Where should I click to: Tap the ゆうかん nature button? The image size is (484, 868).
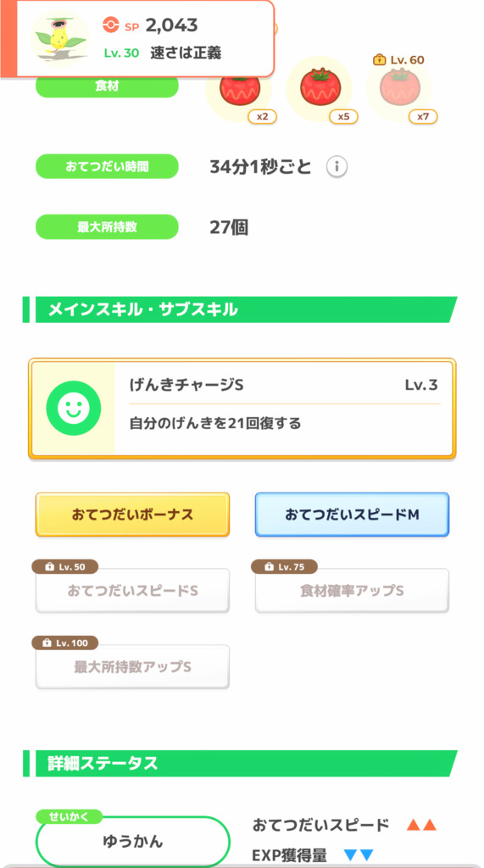133,842
